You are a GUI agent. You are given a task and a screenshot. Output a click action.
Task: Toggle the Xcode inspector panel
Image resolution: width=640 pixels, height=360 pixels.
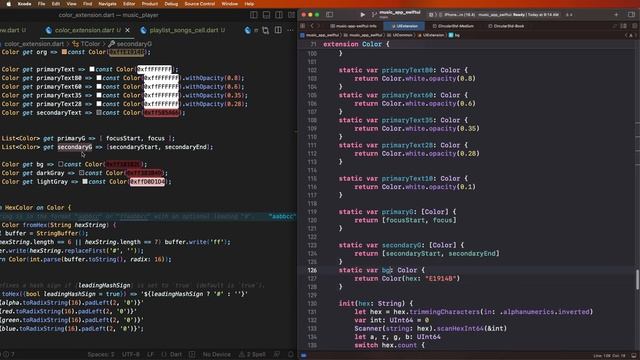(631, 15)
